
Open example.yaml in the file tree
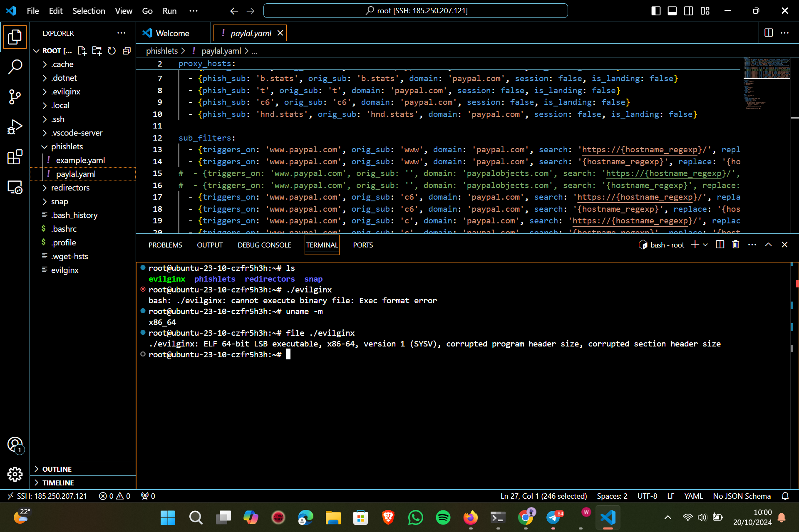point(83,160)
